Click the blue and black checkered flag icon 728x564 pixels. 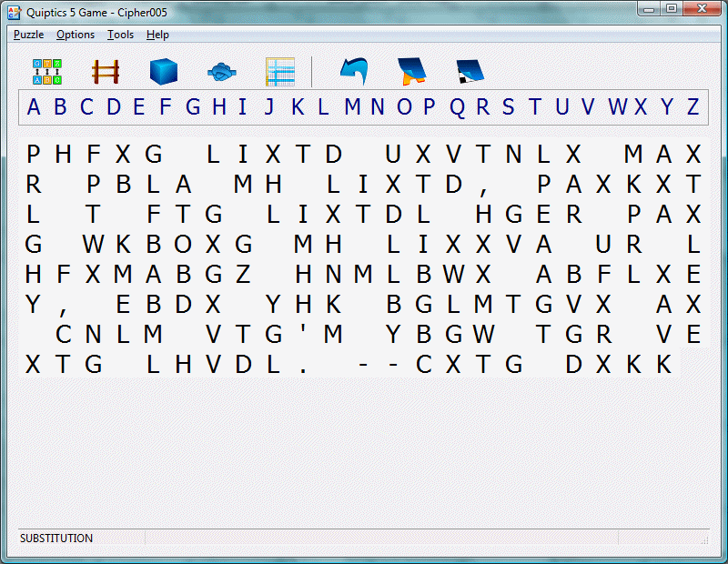tap(470, 72)
